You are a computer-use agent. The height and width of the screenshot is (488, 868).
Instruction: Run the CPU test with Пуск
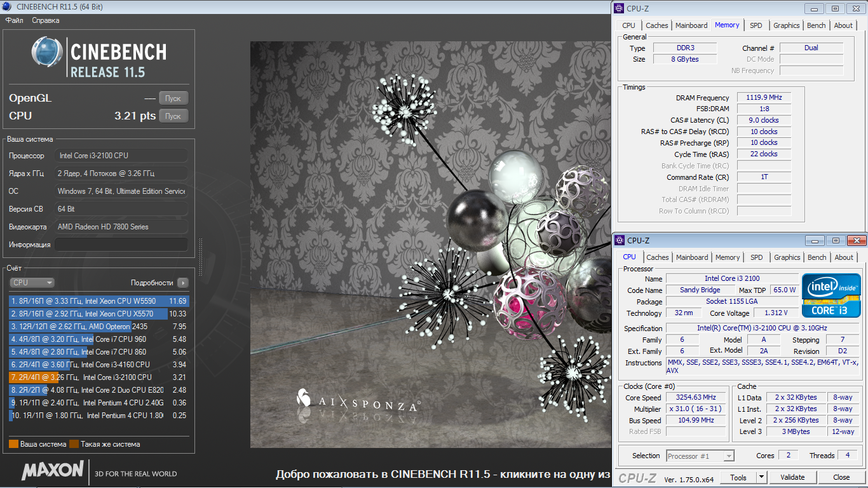173,116
